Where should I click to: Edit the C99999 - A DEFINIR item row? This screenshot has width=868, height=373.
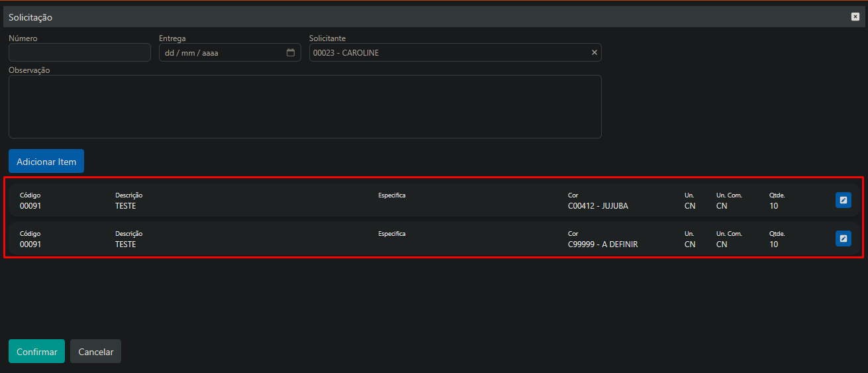[x=843, y=239]
